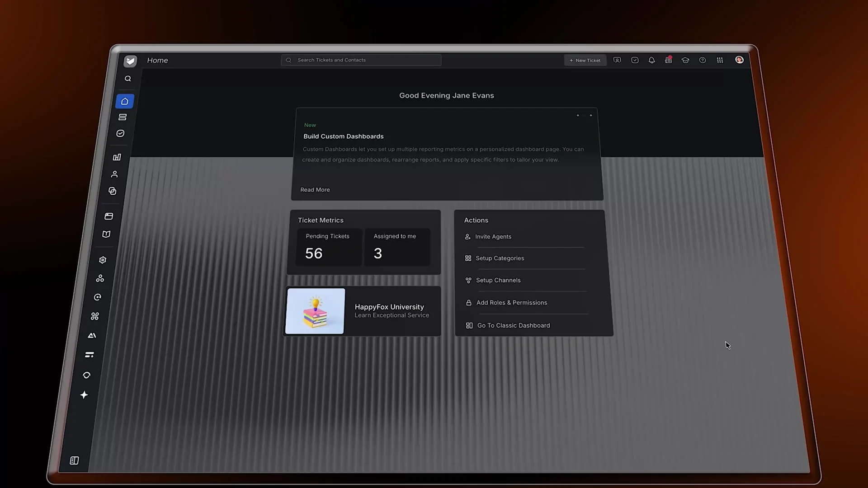Open the Assigned to me 3 metric
Viewport: 868px width, 488px height.
point(397,247)
